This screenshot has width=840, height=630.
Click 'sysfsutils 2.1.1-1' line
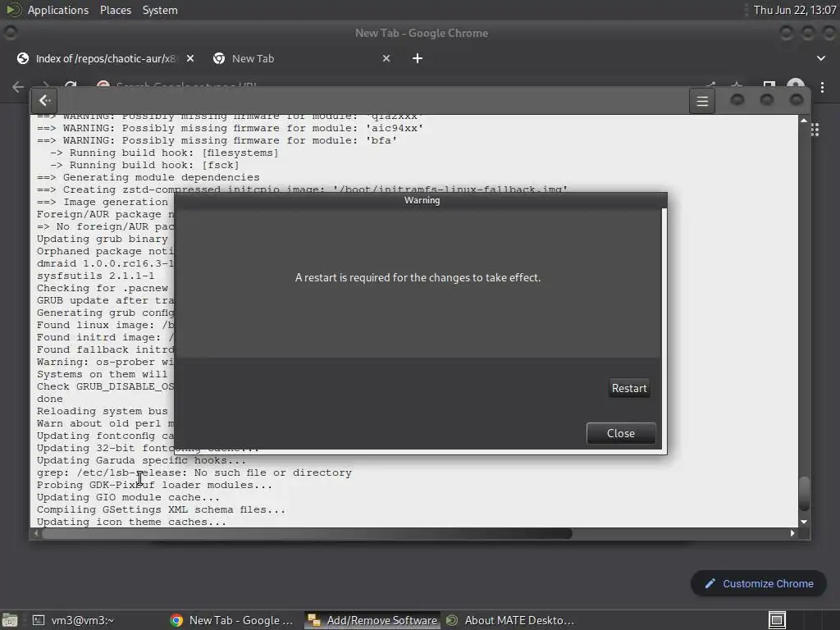95,276
